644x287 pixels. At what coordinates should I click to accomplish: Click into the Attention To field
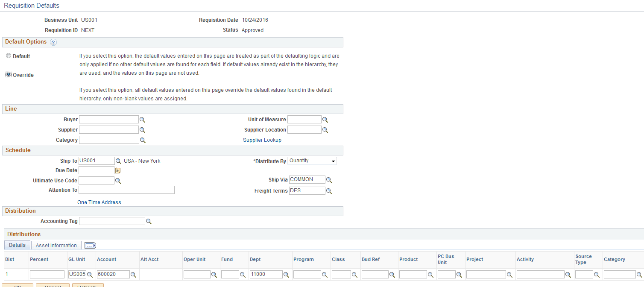(126, 190)
